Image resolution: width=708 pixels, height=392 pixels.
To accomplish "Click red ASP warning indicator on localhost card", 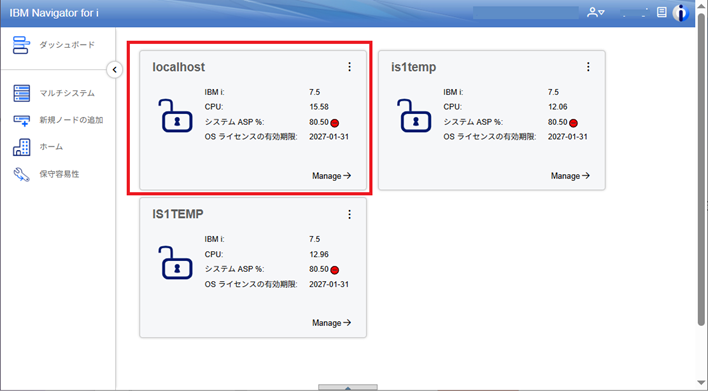I will pos(335,123).
